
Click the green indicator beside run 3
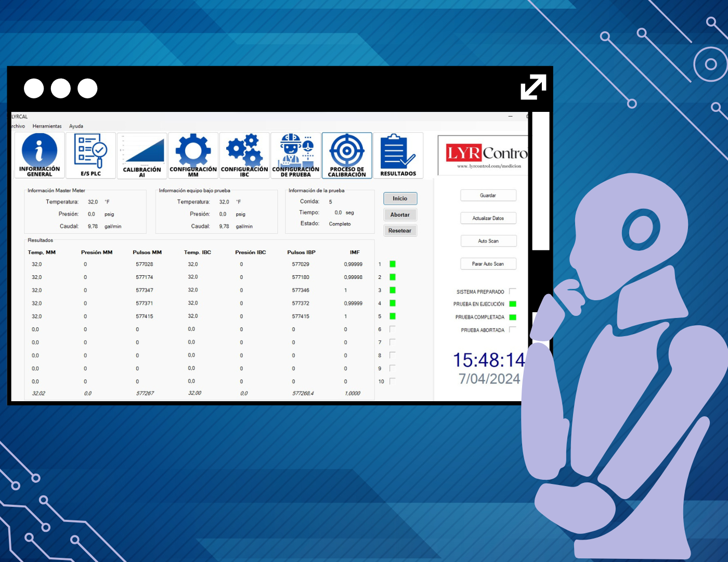[392, 290]
